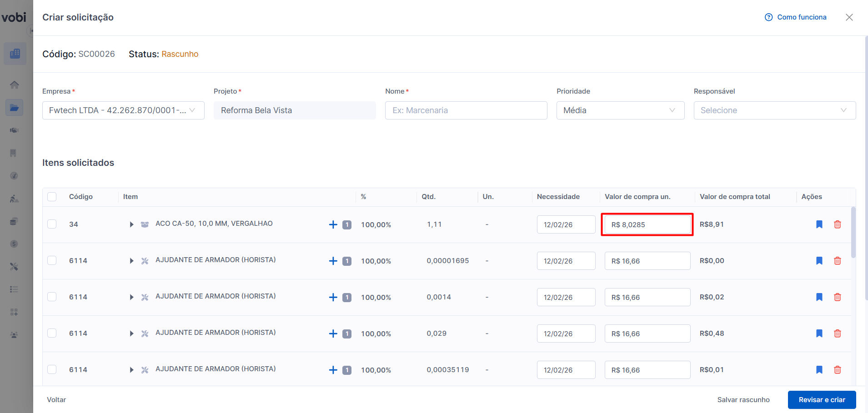Delete the ACO CA-50 vergalhao row
This screenshot has width=868, height=413.
point(837,224)
